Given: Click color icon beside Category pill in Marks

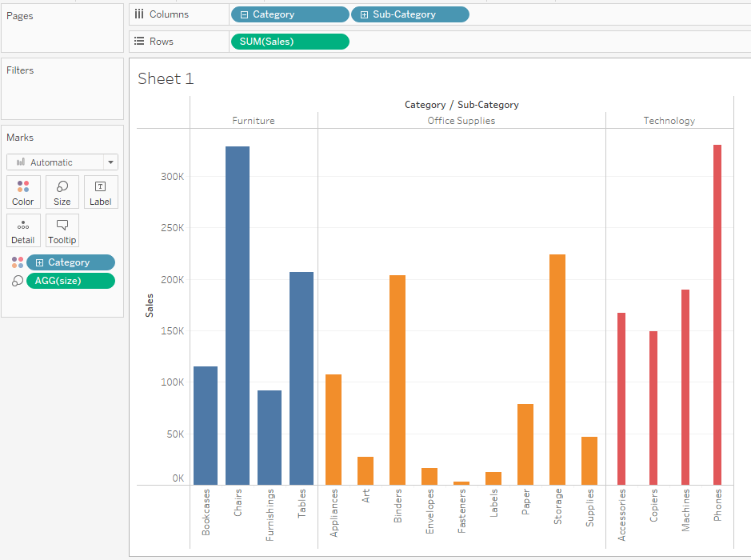Looking at the screenshot, I should point(18,262).
